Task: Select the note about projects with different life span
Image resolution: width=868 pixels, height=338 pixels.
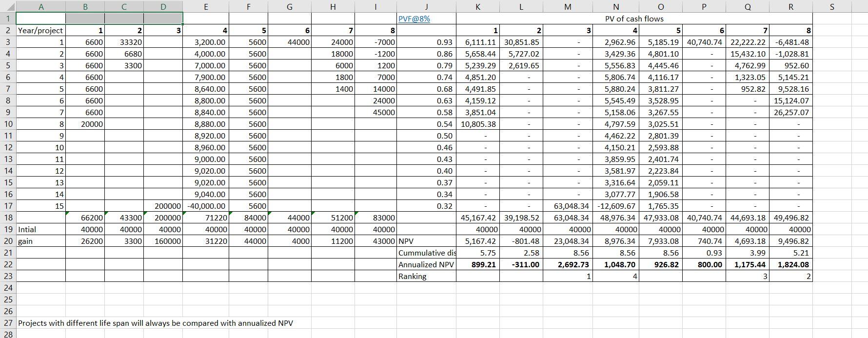Action: [156, 323]
